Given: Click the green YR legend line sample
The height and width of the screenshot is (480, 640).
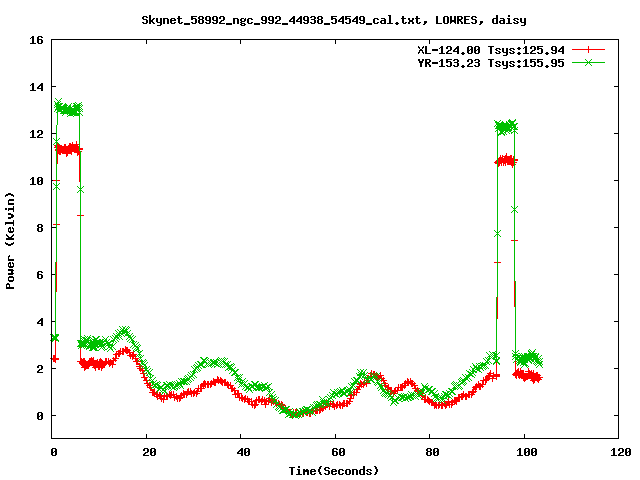Looking at the screenshot, I should tap(588, 62).
